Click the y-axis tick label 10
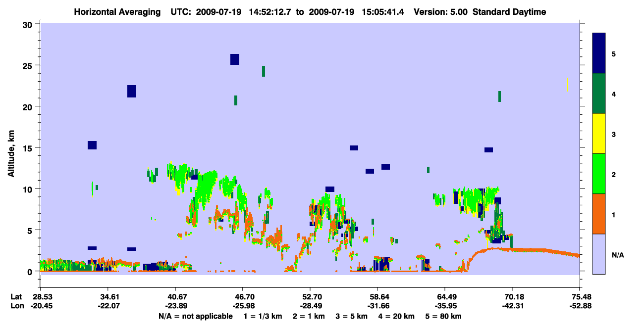This screenshot has height=330, width=644. tap(29, 189)
